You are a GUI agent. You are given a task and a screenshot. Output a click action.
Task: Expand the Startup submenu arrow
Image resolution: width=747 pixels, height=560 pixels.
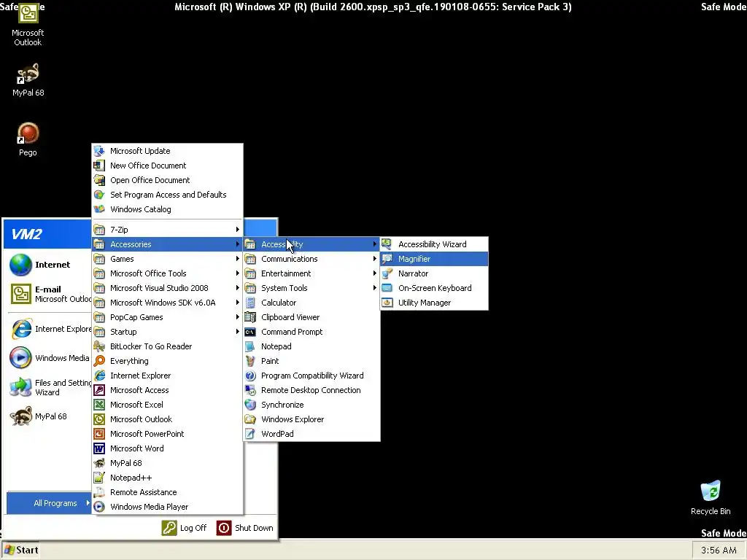pos(238,332)
